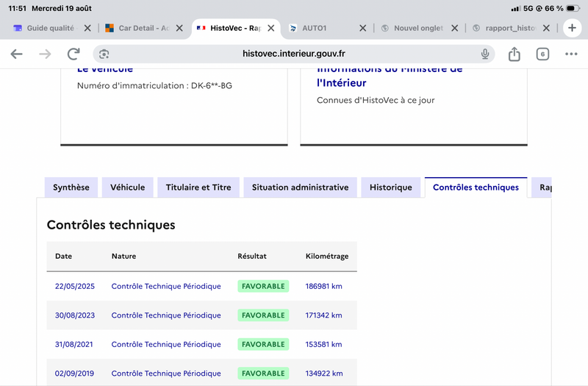
Task: Open the Situation administrative tab
Action: coord(300,187)
